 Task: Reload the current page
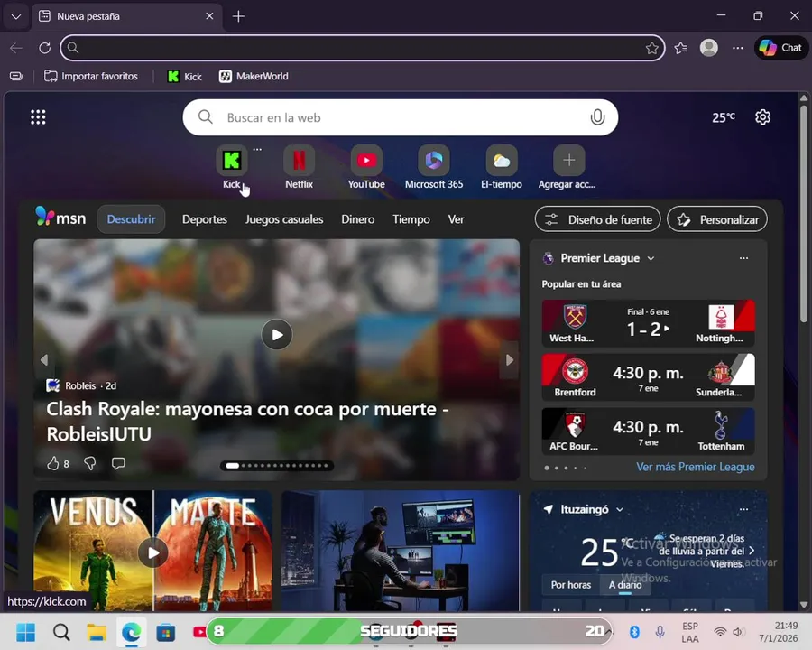(45, 48)
